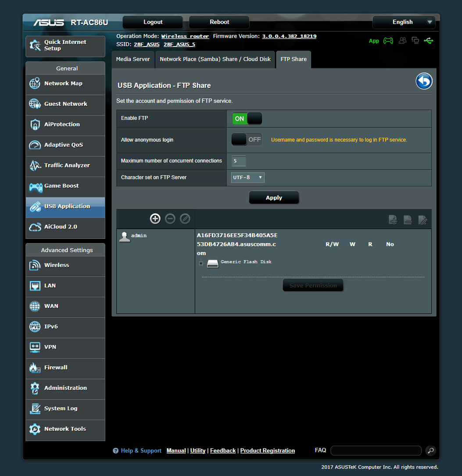The height and width of the screenshot is (476, 462).
Task: Click the Apply button
Action: point(274,198)
